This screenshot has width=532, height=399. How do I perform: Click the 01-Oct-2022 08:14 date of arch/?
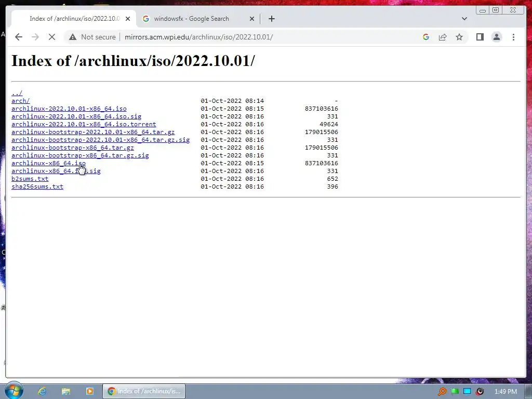(x=232, y=101)
